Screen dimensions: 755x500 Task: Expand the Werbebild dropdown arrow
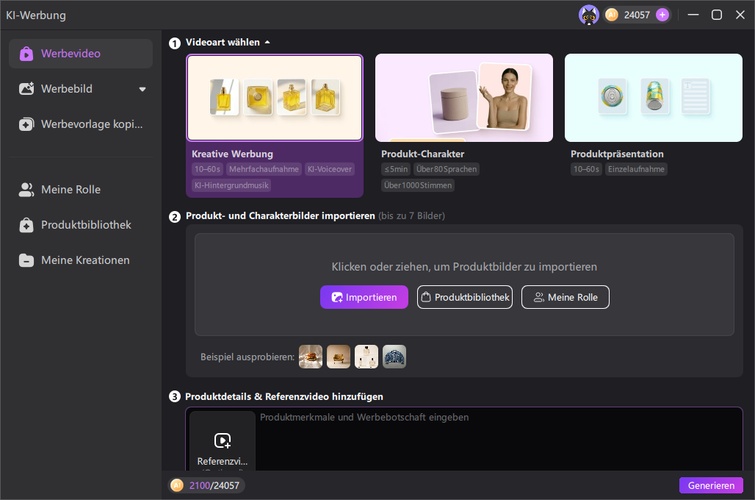pyautogui.click(x=142, y=89)
